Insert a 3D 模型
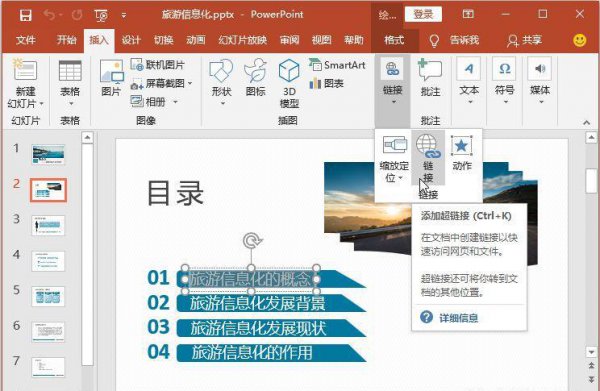The image size is (600, 391). 289,83
